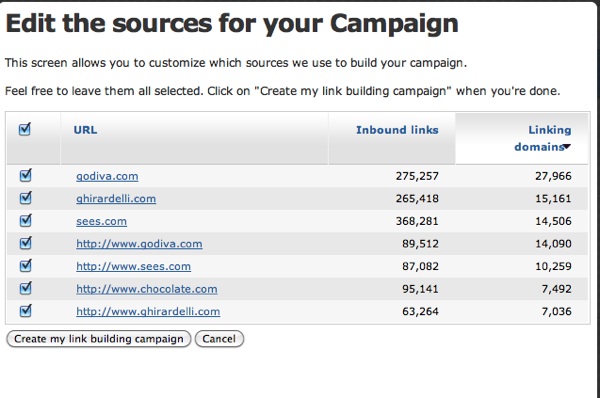Uncheck the ghirardelli.com source checkbox
Image resolution: width=600 pixels, height=398 pixels.
tap(26, 198)
